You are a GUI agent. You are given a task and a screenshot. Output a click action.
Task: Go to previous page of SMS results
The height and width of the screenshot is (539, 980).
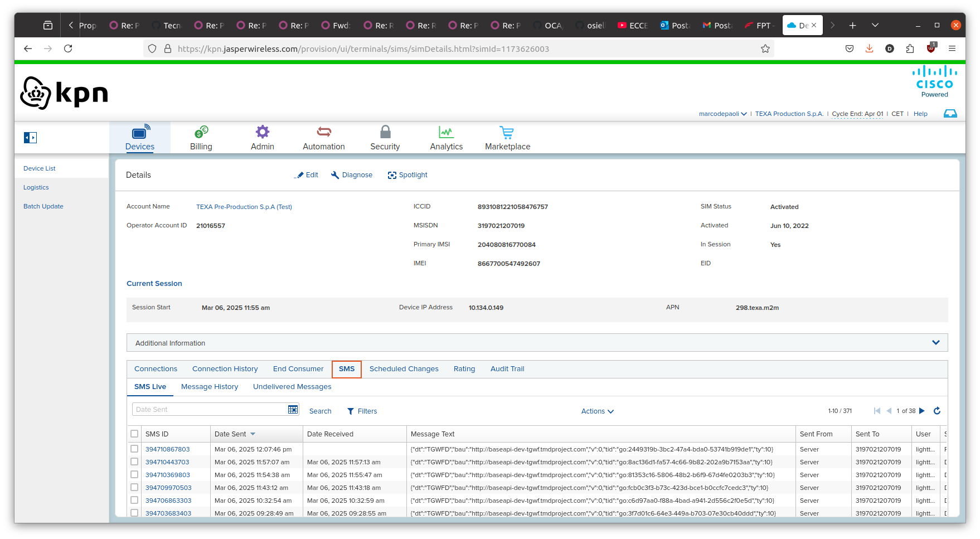pos(889,411)
